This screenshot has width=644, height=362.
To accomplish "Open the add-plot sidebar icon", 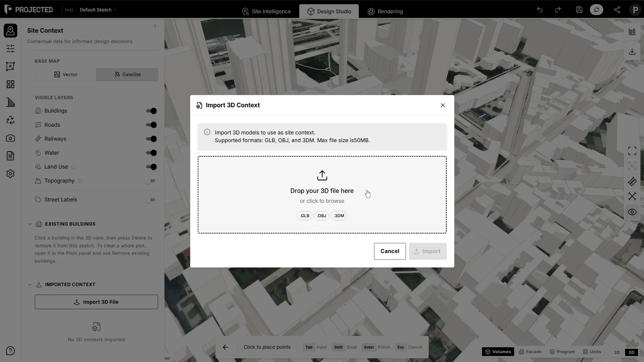I will coord(10,66).
